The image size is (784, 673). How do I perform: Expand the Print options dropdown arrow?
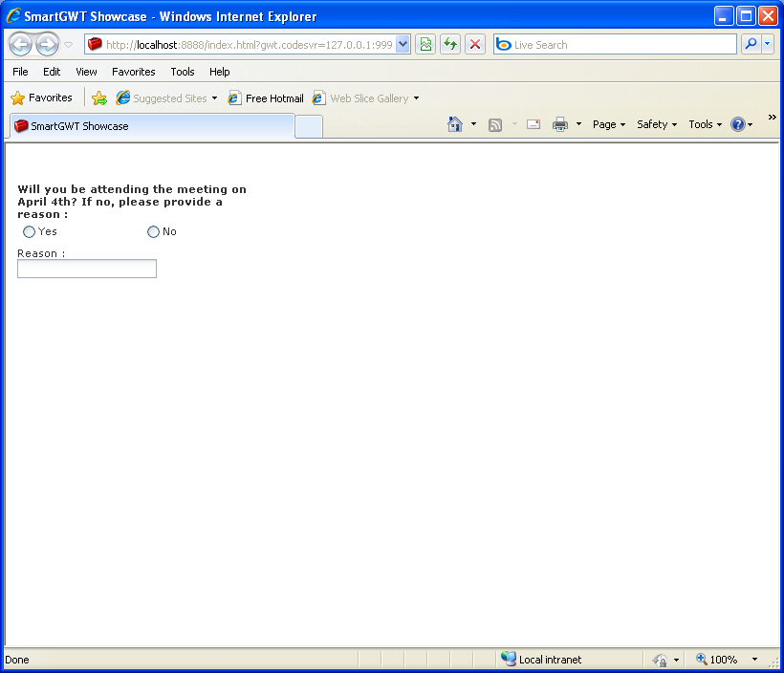coord(578,124)
